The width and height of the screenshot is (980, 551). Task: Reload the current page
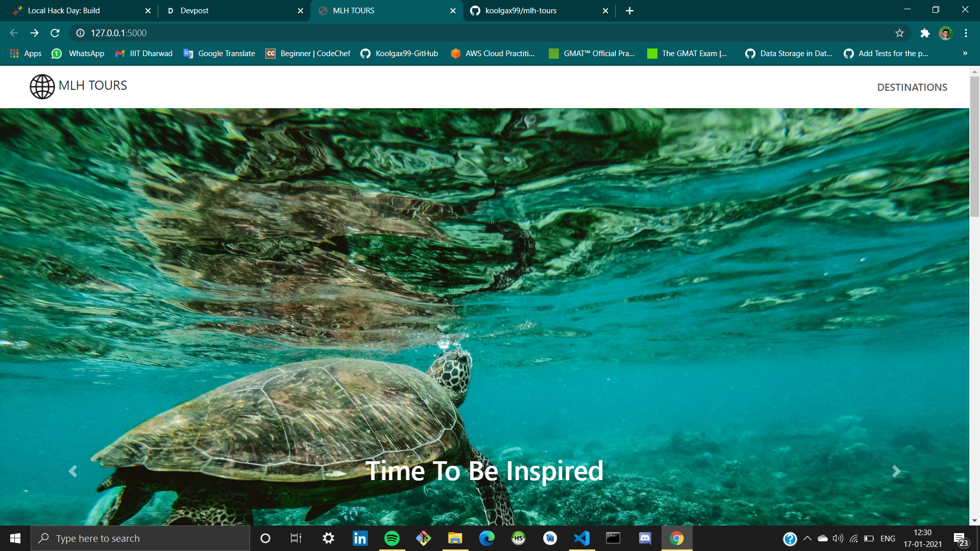[x=55, y=33]
